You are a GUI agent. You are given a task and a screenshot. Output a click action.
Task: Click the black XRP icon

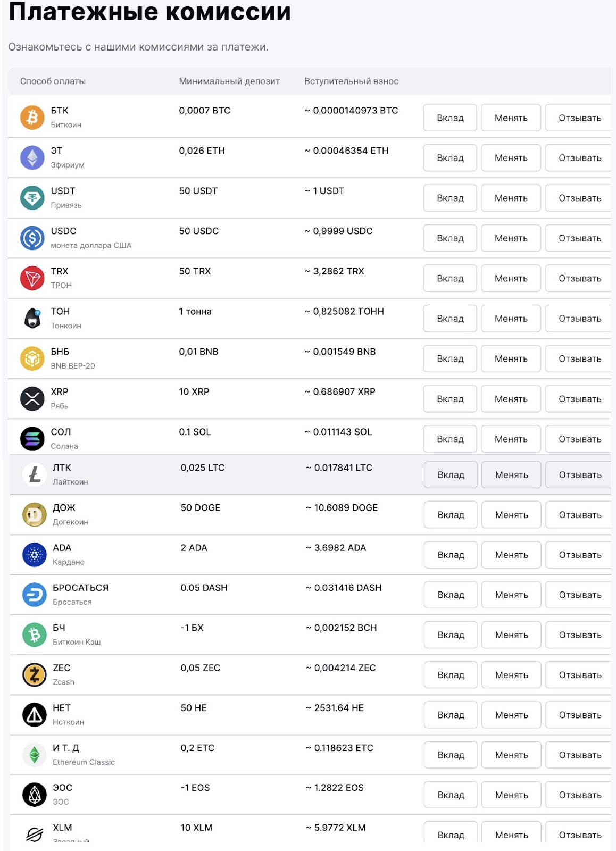(x=32, y=398)
